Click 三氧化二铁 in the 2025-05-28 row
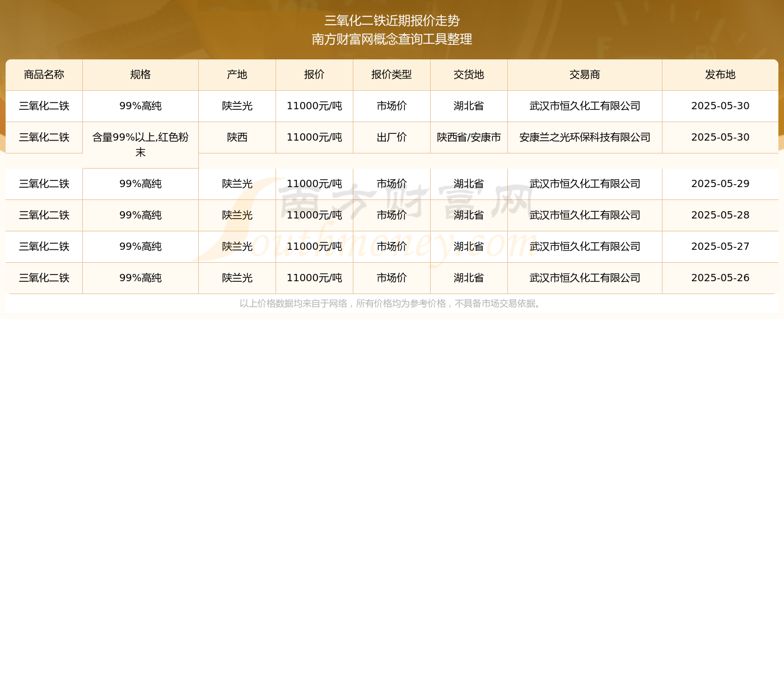Screen dimensions: 784x675 tap(44, 215)
